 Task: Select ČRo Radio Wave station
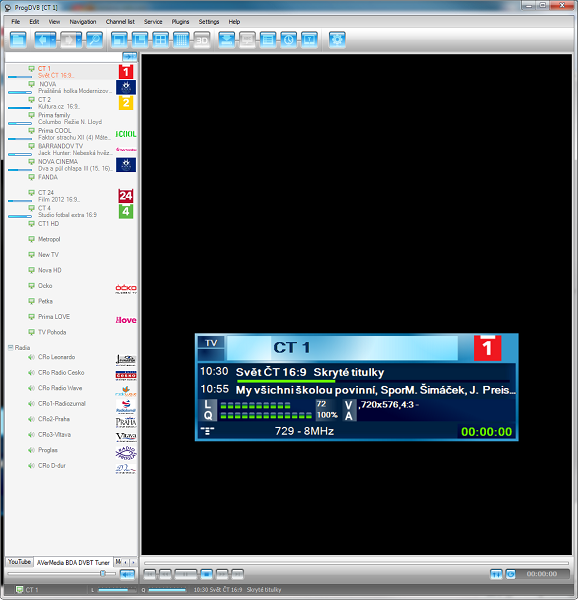pos(72,388)
